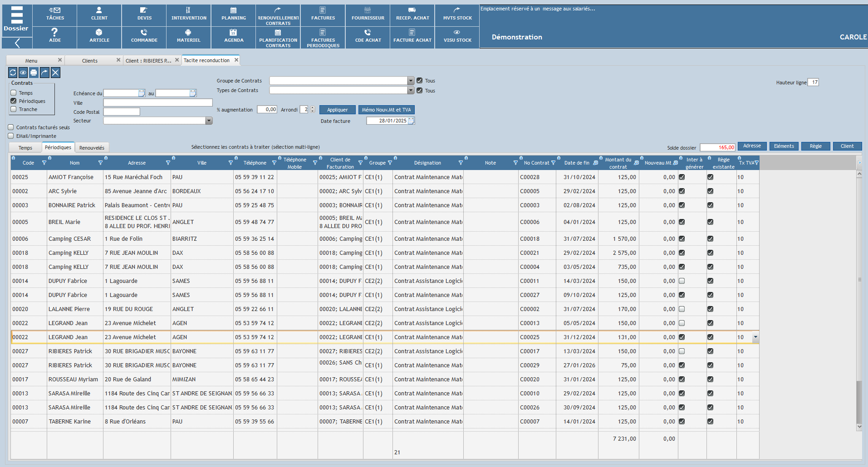This screenshot has height=467, width=868.
Task: Open Visu Stock module
Action: pos(457,37)
